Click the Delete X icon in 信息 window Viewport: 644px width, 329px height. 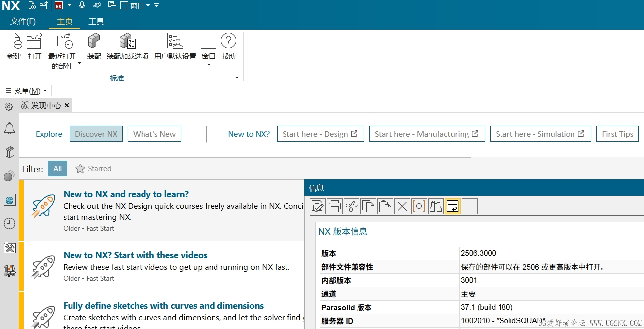tap(402, 206)
